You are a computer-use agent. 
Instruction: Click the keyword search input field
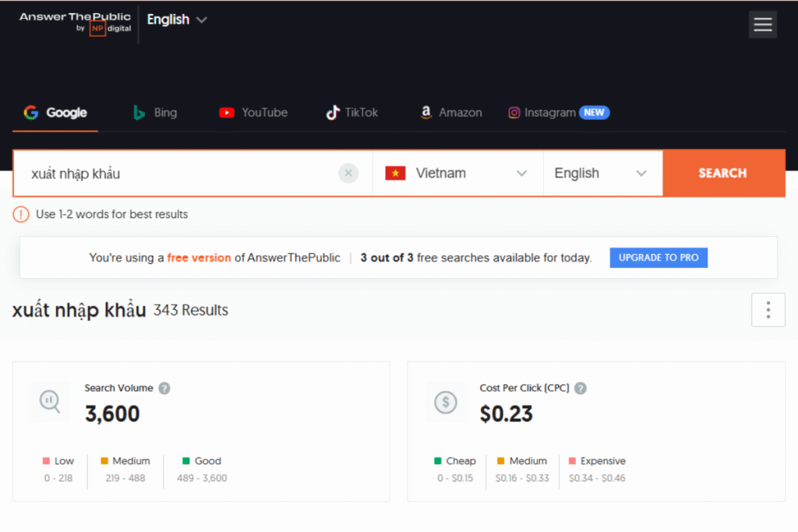click(179, 173)
